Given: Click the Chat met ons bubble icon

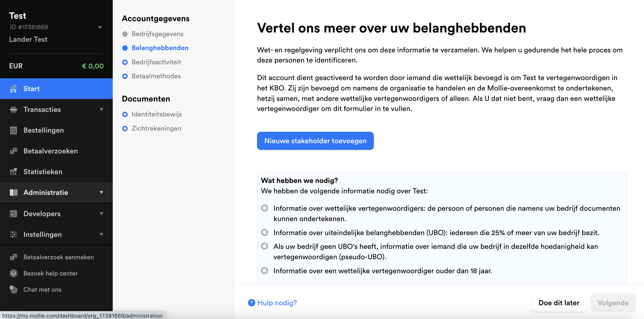Looking at the screenshot, I should 14,289.
